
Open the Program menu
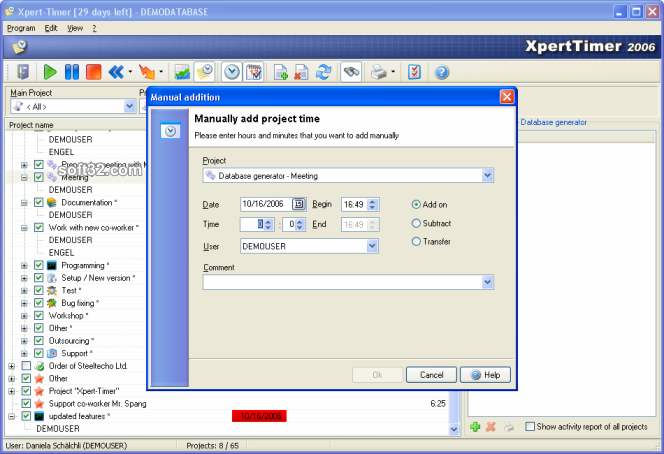point(21,28)
